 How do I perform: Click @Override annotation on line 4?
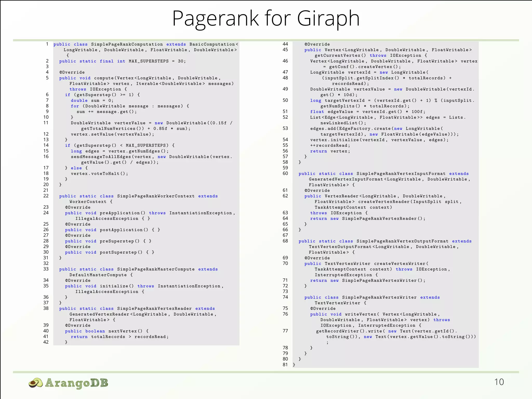(x=72, y=72)
